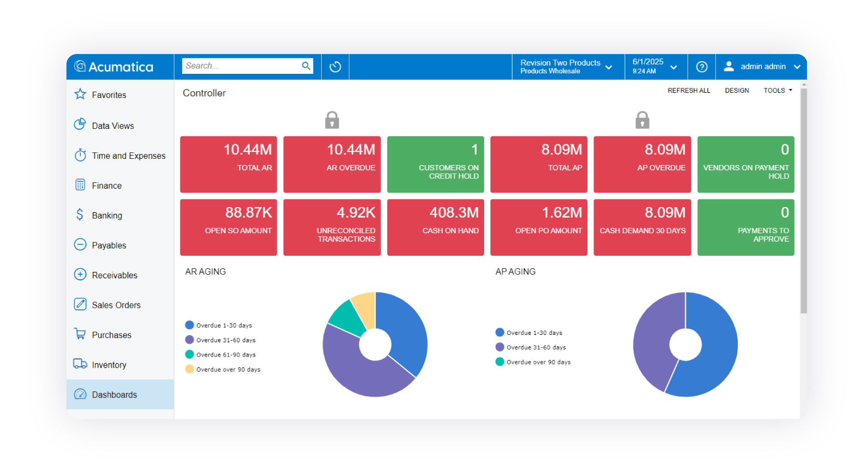Open the Favorites menu item
This screenshot has width=868, height=470.
120,95
